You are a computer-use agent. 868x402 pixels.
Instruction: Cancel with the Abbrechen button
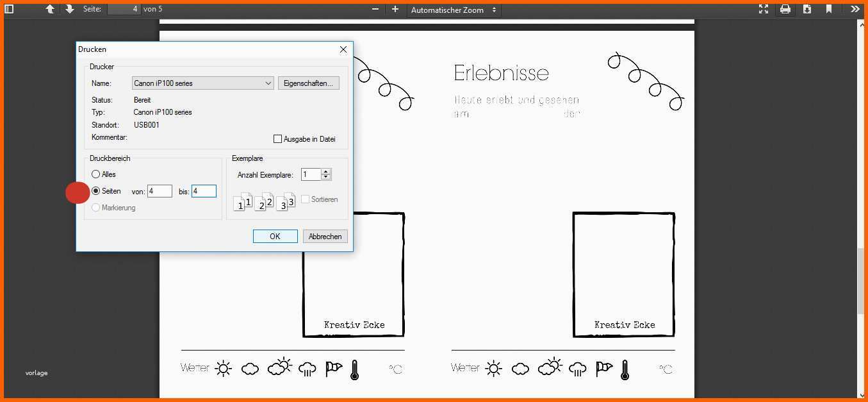[325, 236]
